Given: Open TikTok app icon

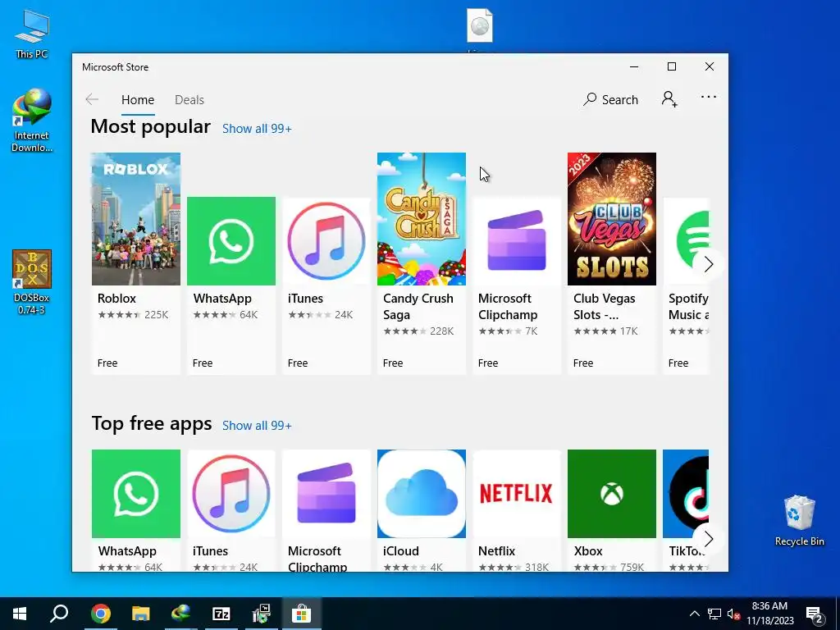Looking at the screenshot, I should [x=686, y=493].
